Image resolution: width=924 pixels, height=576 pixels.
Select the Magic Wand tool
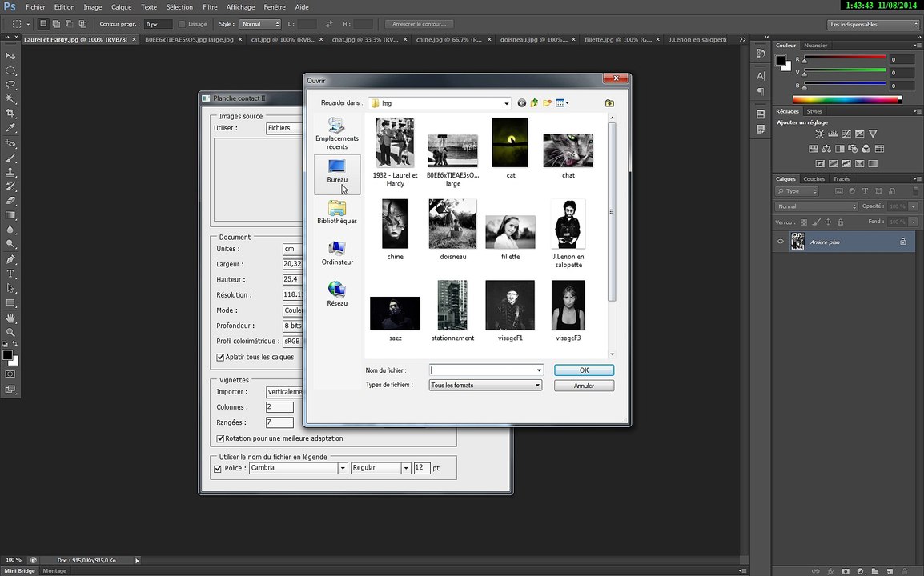pos(10,99)
